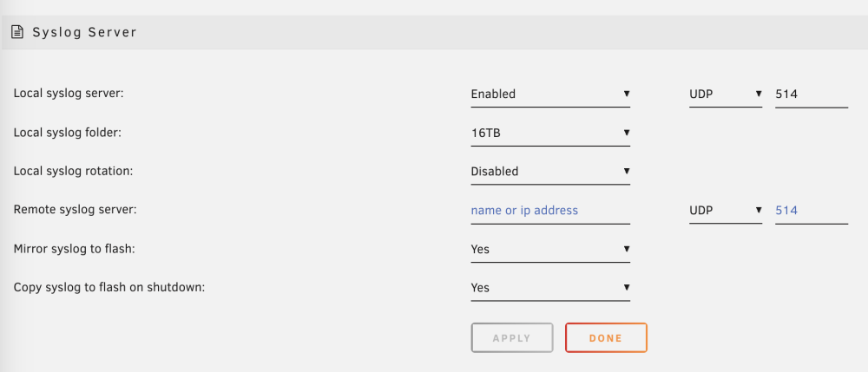Click the remote server name or ip address field
Image resolution: width=868 pixels, height=372 pixels.
pyautogui.click(x=550, y=211)
